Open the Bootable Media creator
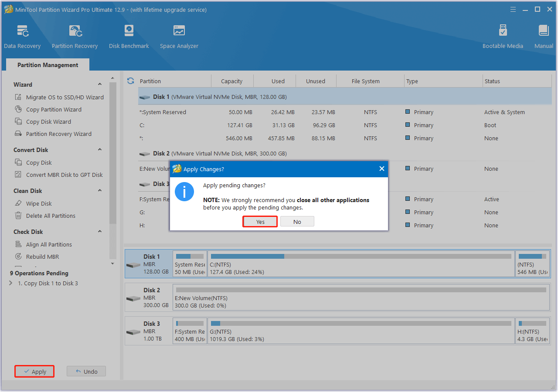Viewport: 558px width, 392px height. [x=503, y=35]
